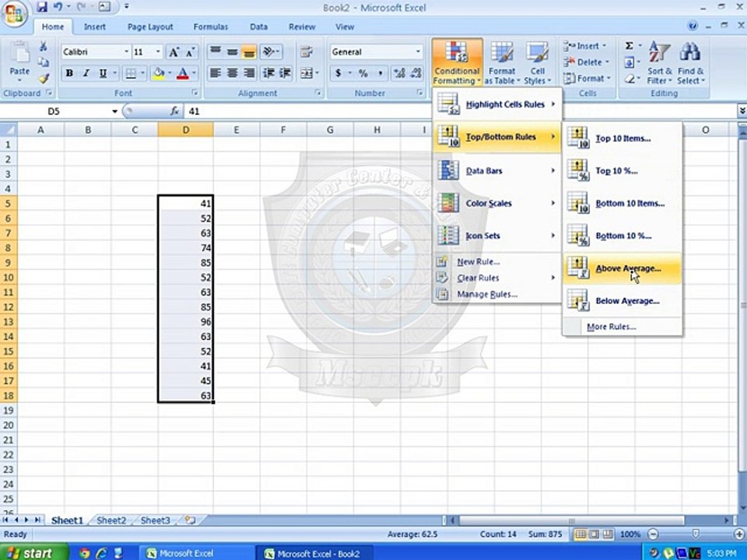Toggle Align Text Left

tap(216, 73)
